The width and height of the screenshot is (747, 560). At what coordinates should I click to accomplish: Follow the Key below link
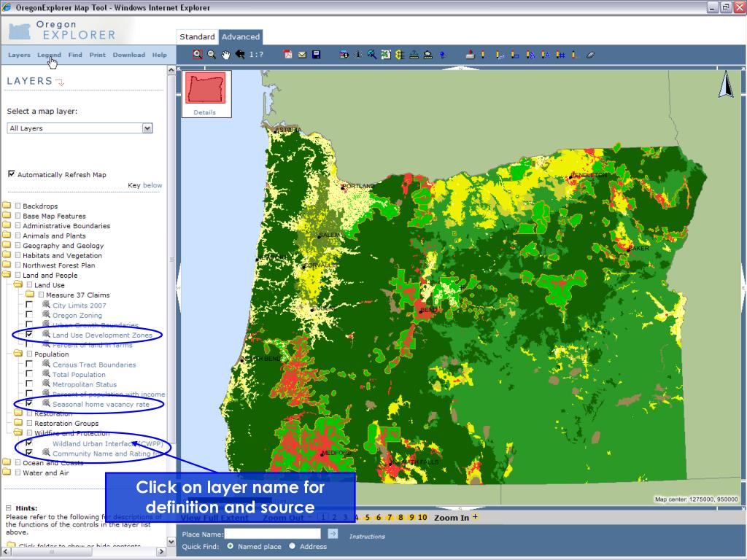(x=152, y=185)
